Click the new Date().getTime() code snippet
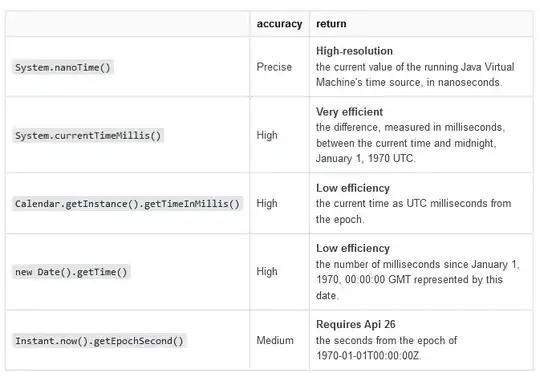Viewport: 540px width, 377px height. [71, 272]
